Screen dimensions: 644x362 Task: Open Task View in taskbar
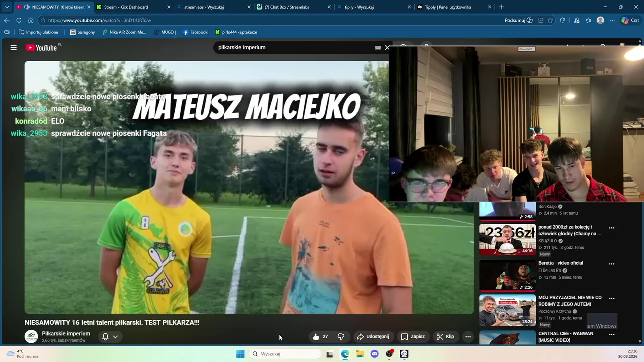330,354
